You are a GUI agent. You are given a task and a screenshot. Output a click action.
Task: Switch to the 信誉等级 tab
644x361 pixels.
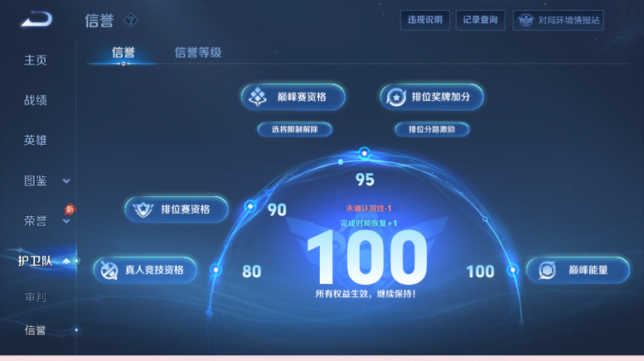(x=198, y=52)
